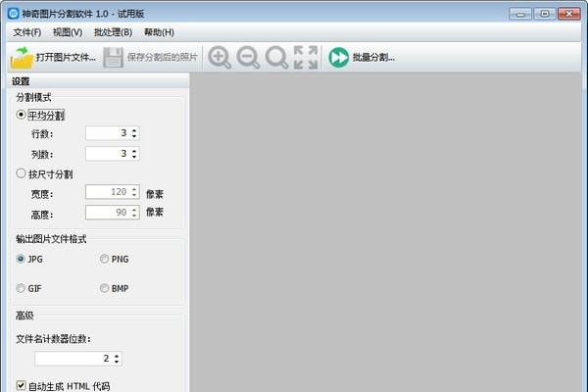
Task: Choose BMP output format
Action: pyautogui.click(x=104, y=288)
